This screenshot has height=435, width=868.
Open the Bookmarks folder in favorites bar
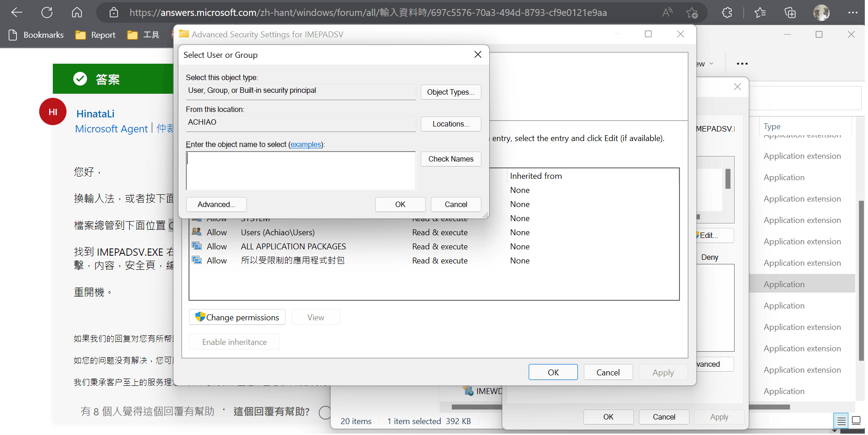pyautogui.click(x=36, y=35)
